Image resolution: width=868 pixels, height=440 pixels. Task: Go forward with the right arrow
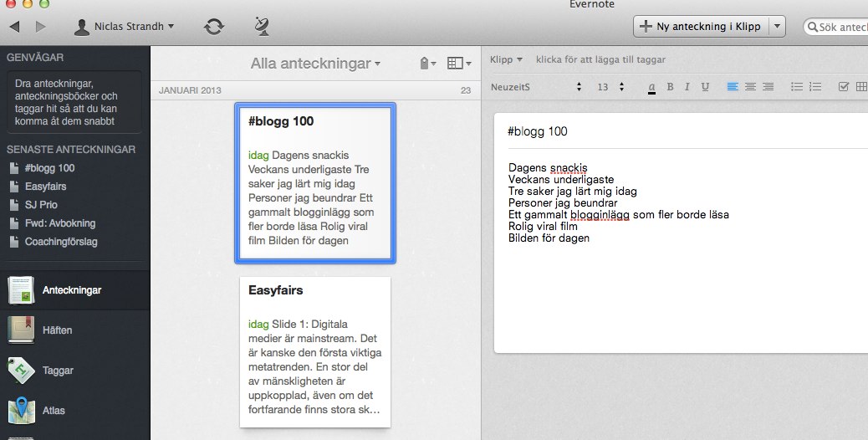(40, 26)
